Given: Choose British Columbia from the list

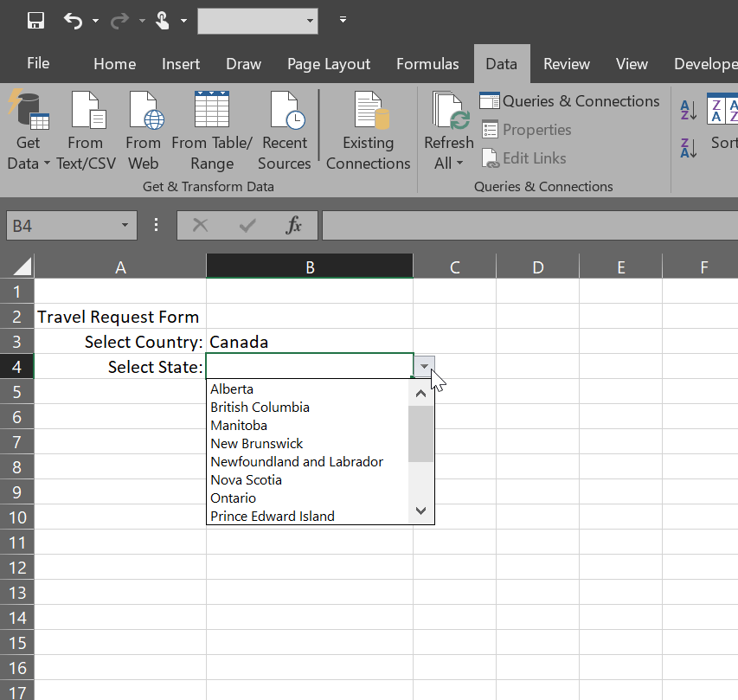Looking at the screenshot, I should coord(307,408).
